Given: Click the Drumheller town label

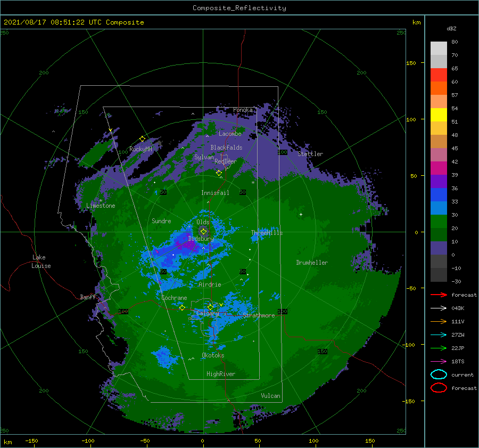Looking at the screenshot, I should pyautogui.click(x=312, y=263).
